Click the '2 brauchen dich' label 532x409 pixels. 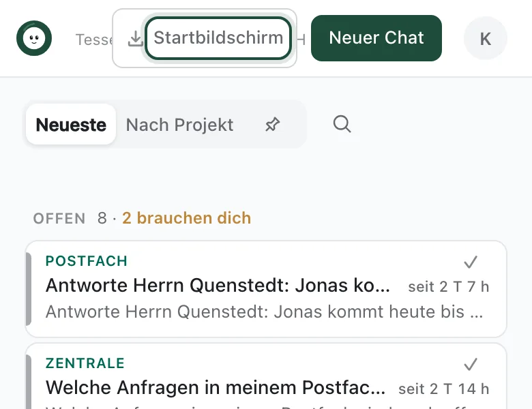pos(187,217)
